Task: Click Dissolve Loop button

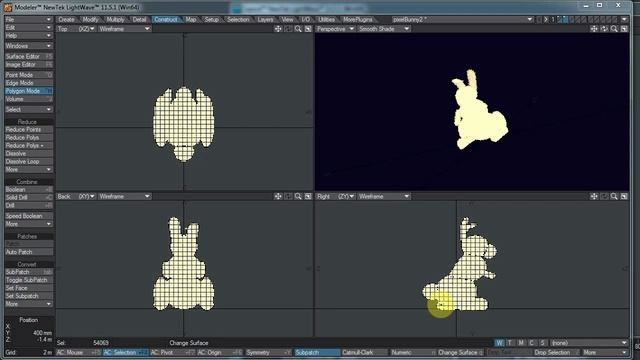Action: point(29,162)
